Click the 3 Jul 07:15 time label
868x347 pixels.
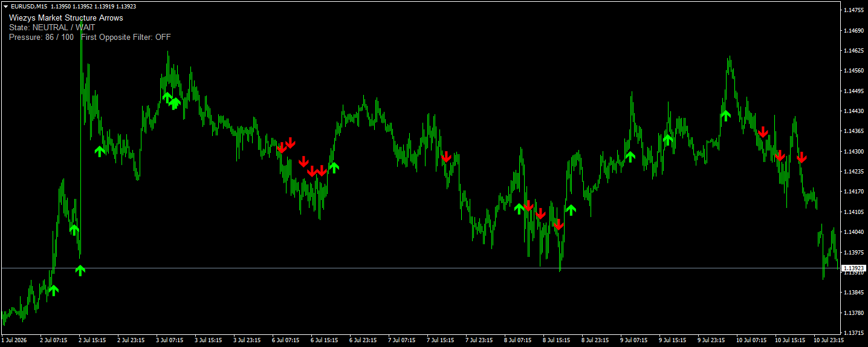170,340
